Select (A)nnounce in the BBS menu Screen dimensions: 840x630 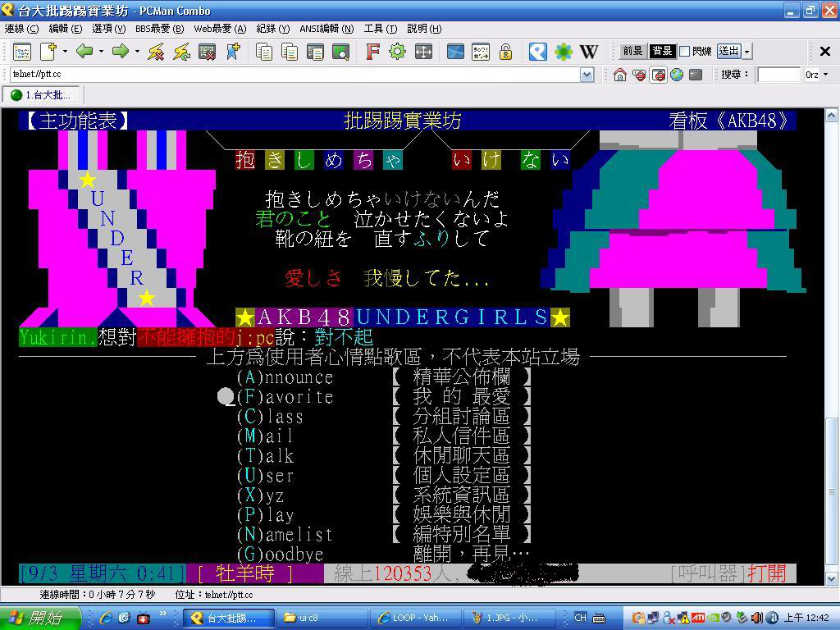[x=285, y=377]
